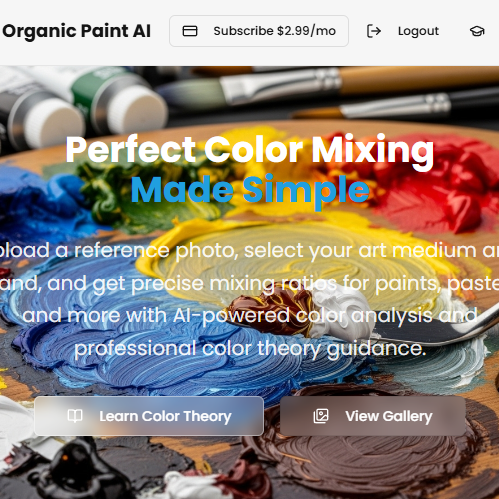
Task: Open the Organic Paint AI home logo
Action: [76, 31]
